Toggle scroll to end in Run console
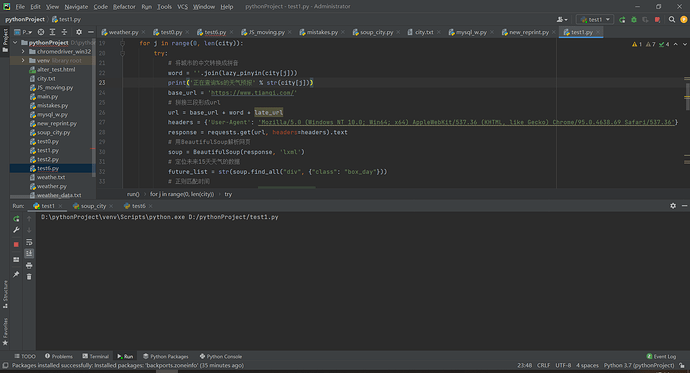690x373 pixels. coord(29,253)
